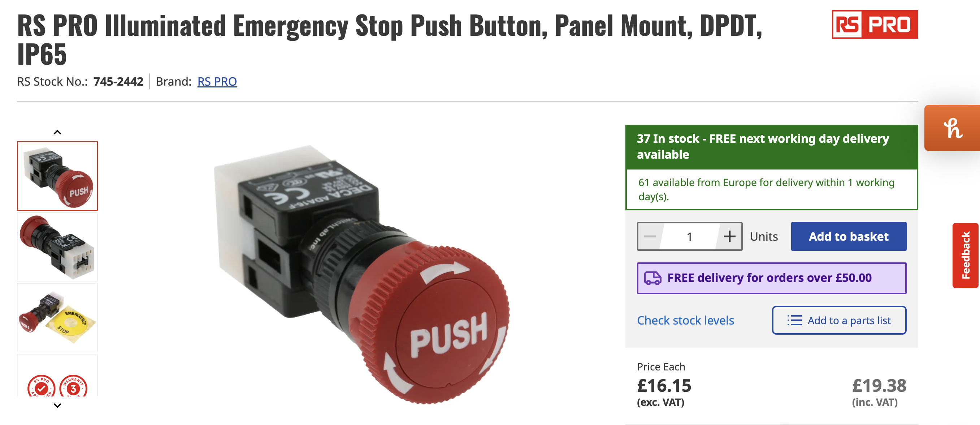This screenshot has width=980, height=425.
Task: Show more thumbnails with the down chevron
Action: click(x=57, y=405)
